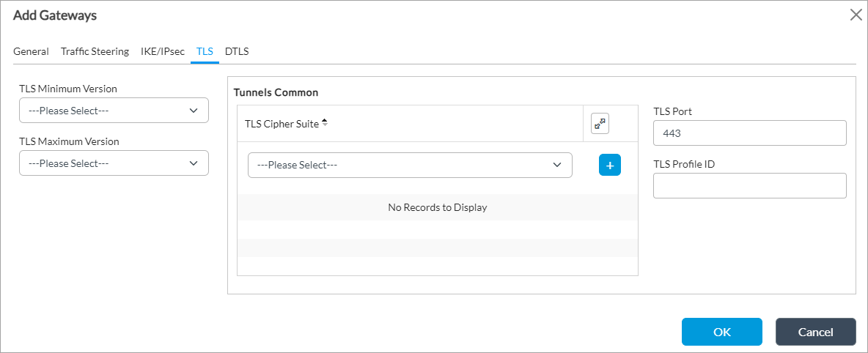Sort by TLS Cipher Suite arrows
This screenshot has width=868, height=353.
coord(325,123)
